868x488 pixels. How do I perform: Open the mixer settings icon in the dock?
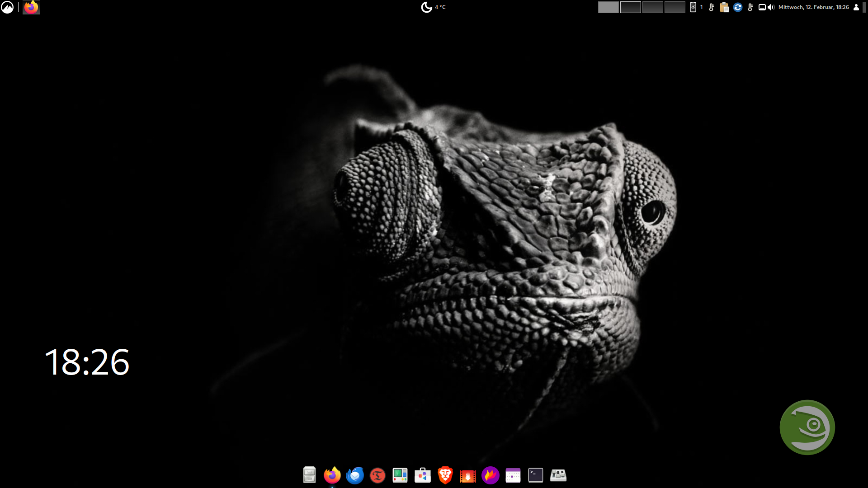[x=558, y=475]
